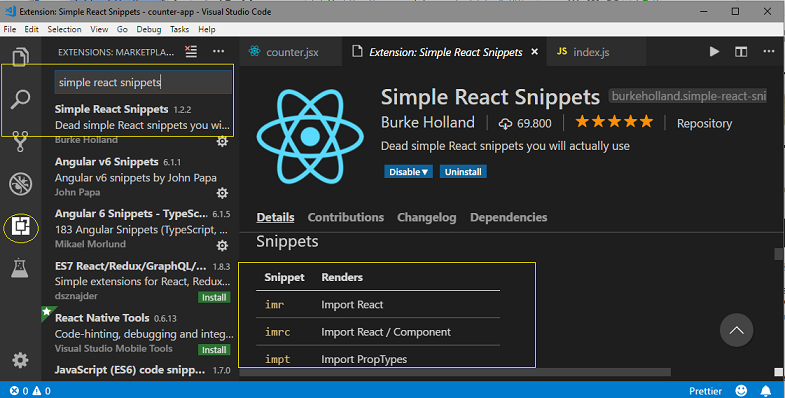Click gear for Angular 6 Snippets TypeScript
785x398 pixels.
[222, 245]
